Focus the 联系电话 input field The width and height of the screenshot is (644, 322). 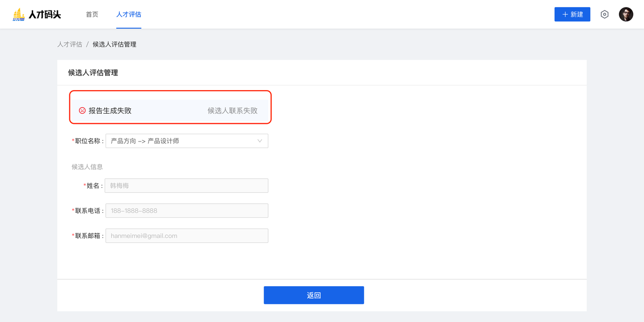point(186,211)
